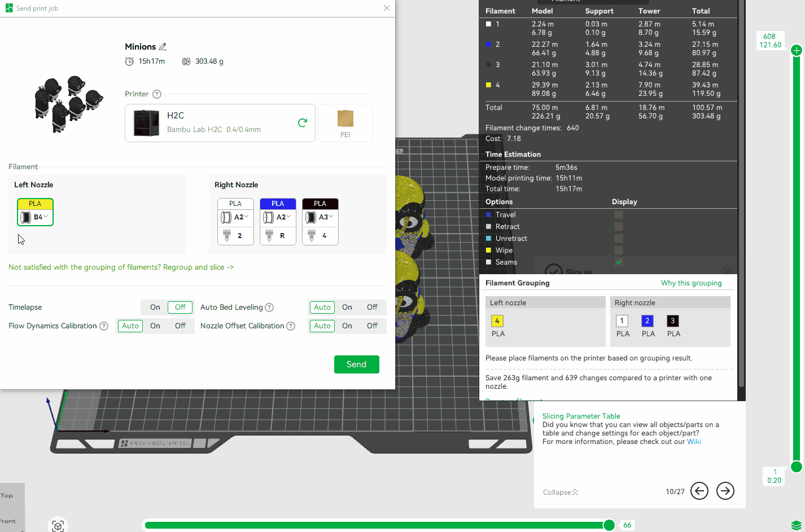805x532 pixels.
Task: Collapse the tips panel
Action: pyautogui.click(x=561, y=493)
